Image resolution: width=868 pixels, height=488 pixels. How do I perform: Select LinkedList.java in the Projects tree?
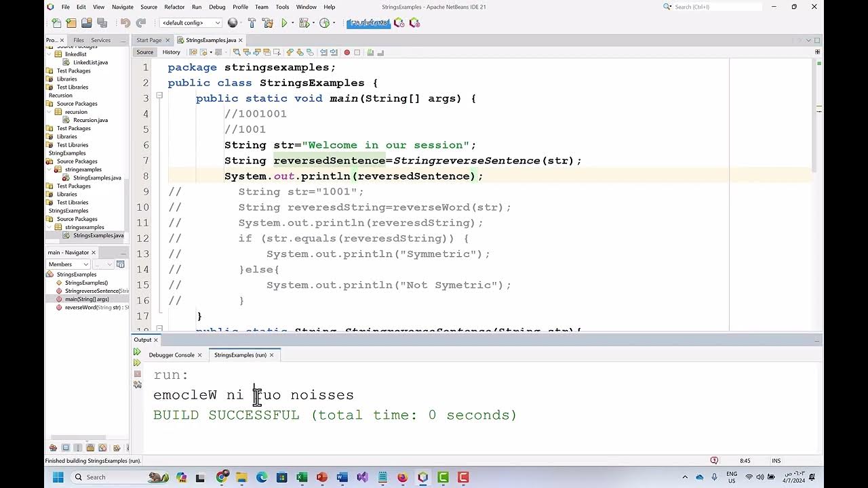coord(90,62)
